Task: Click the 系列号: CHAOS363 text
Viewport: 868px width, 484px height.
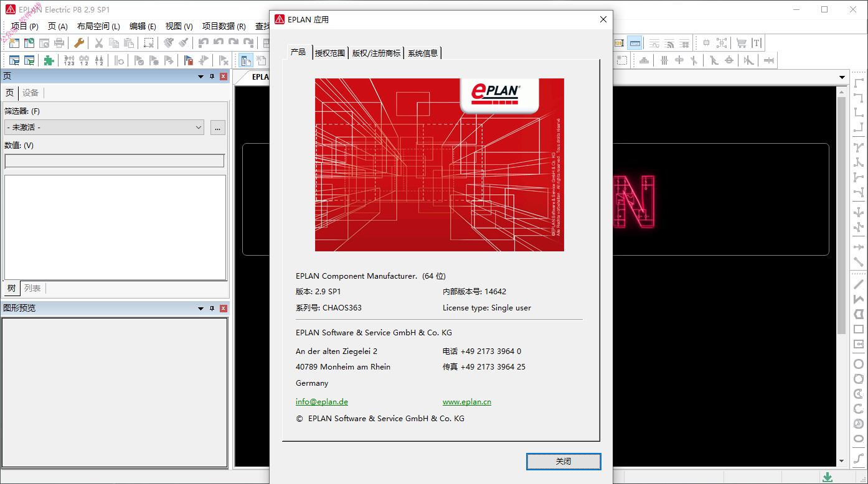Action: [x=329, y=307]
